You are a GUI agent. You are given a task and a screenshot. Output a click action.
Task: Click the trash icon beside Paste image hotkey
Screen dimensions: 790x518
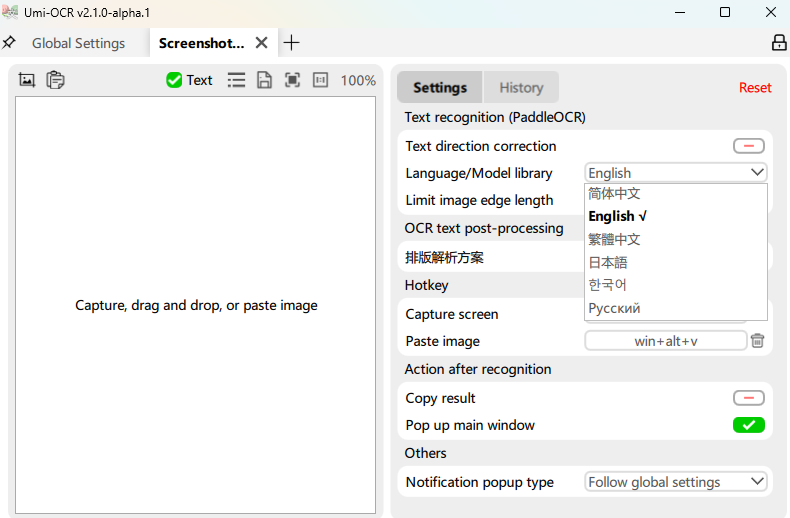[758, 341]
